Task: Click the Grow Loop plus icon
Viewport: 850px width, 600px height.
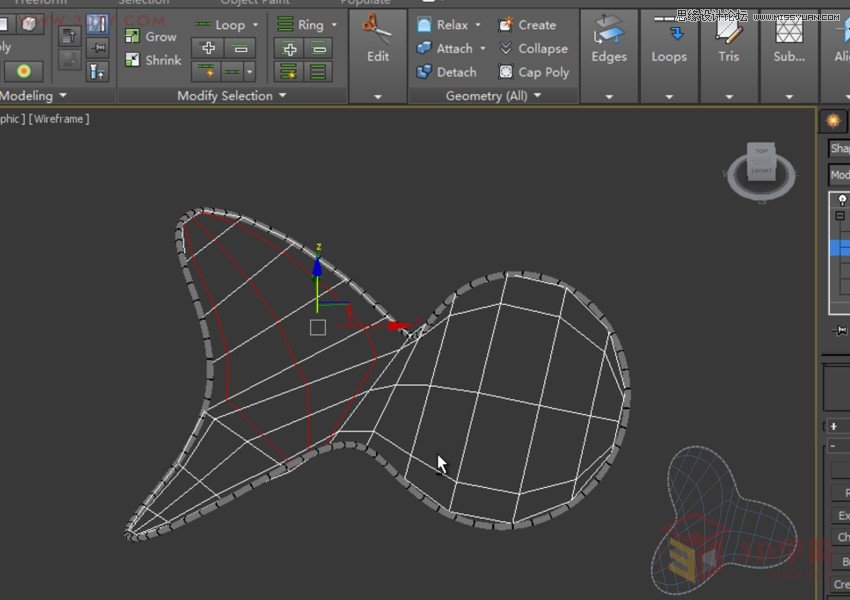Action: (x=208, y=48)
